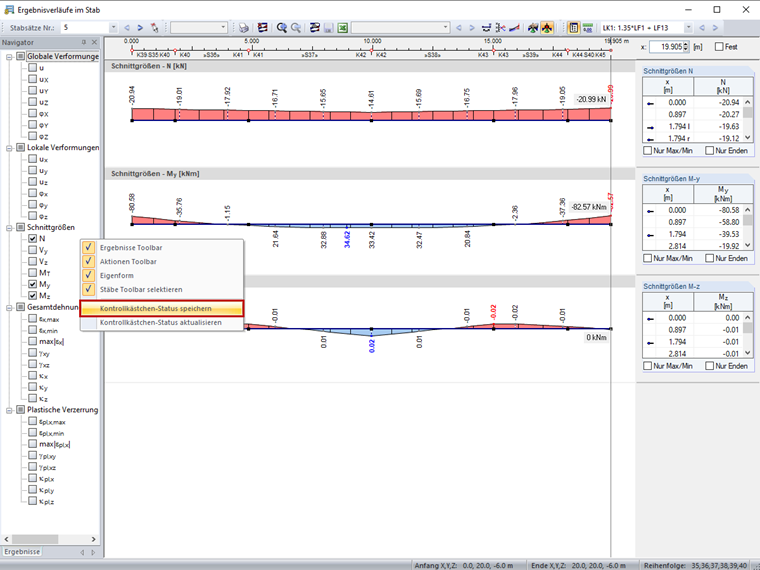This screenshot has height=570, width=760.
Task: Go to next load combination arrow
Action: click(715, 28)
